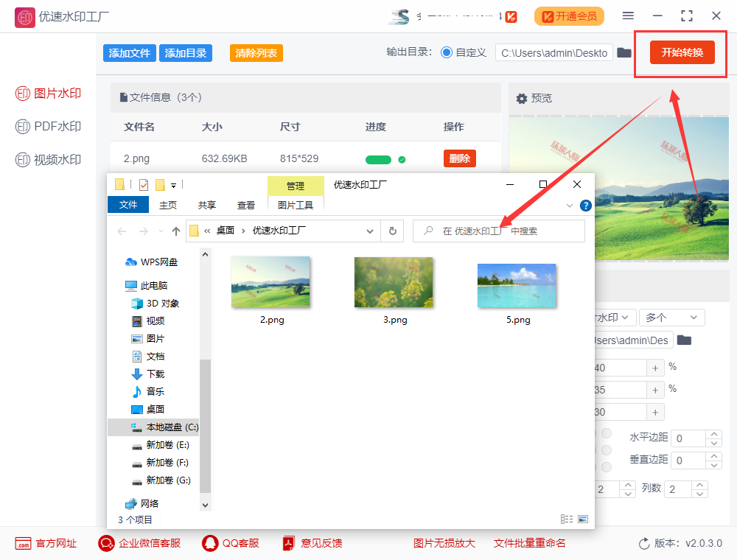
Task: Open 企业微信客服 customer service
Action: 139,544
